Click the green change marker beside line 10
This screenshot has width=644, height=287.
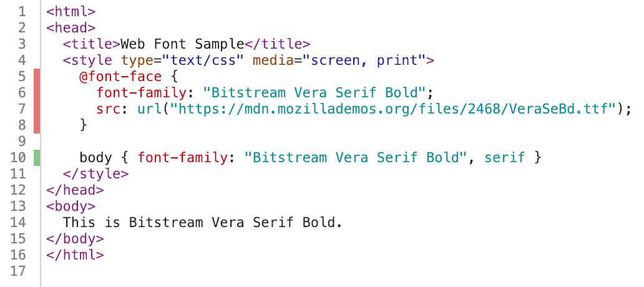pos(37,157)
